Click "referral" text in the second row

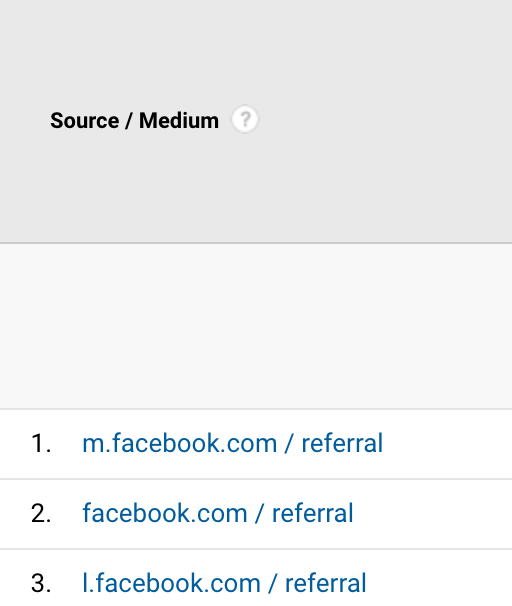(x=313, y=514)
